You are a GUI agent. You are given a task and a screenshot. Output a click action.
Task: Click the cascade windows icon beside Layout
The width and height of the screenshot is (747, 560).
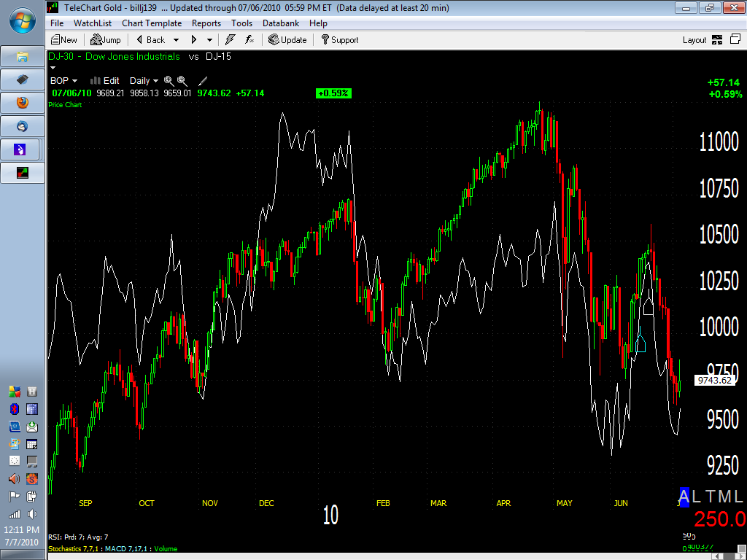[735, 39]
